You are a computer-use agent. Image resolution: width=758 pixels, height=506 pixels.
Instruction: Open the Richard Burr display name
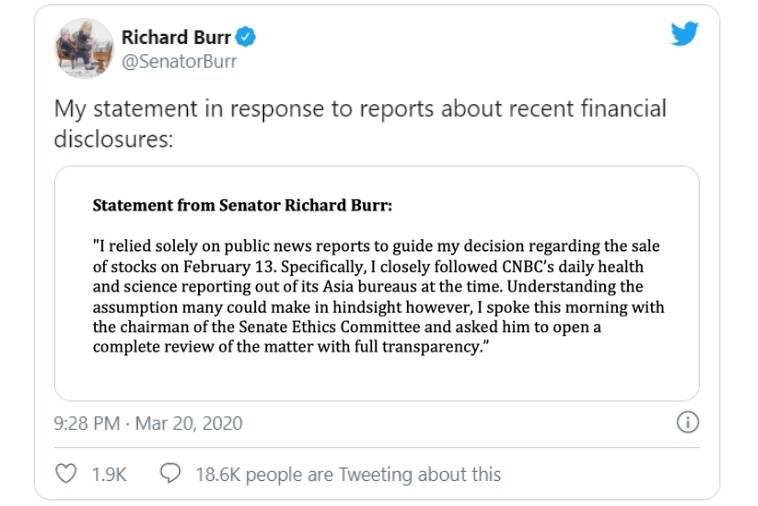tap(176, 37)
